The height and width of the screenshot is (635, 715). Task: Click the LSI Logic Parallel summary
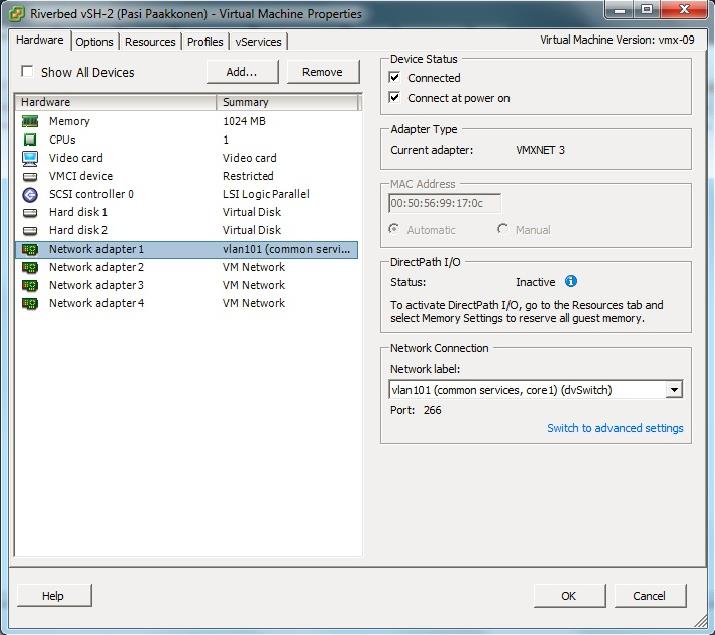266,194
